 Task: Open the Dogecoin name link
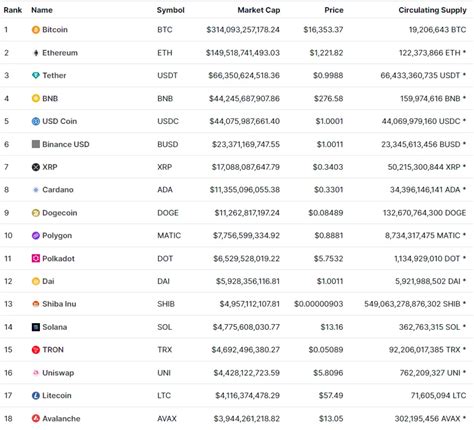pos(60,213)
